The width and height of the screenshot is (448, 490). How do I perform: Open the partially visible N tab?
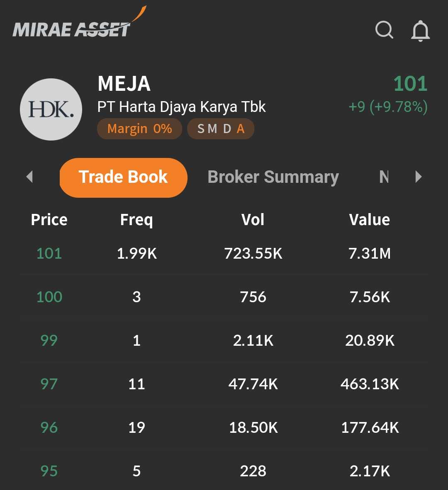[x=384, y=177]
